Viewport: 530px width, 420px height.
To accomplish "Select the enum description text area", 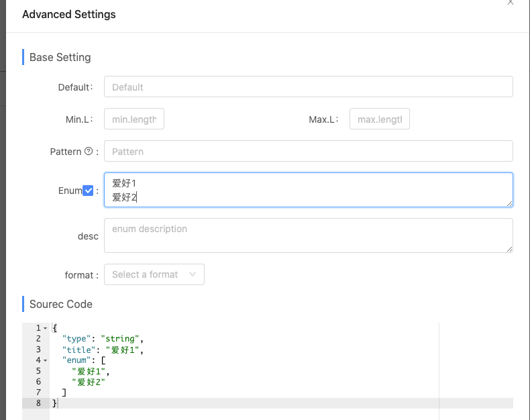I will (308, 235).
